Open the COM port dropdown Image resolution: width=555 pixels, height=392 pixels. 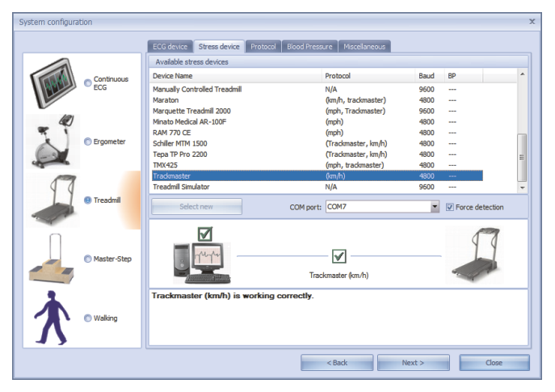435,207
